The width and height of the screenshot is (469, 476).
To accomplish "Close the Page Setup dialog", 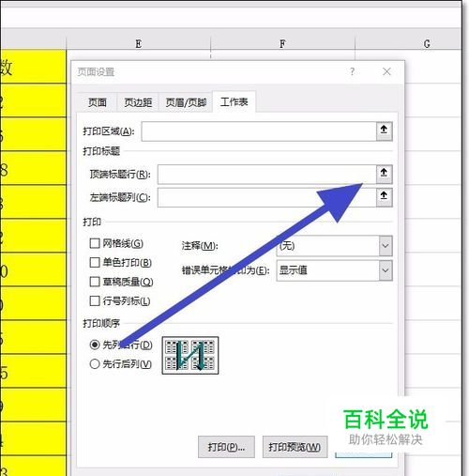I will point(386,71).
